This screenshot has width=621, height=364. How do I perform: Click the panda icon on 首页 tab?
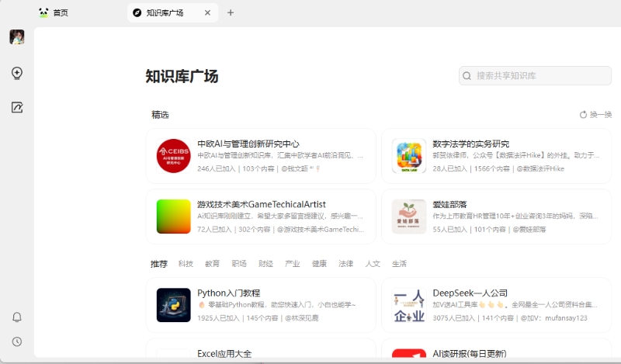(x=43, y=12)
